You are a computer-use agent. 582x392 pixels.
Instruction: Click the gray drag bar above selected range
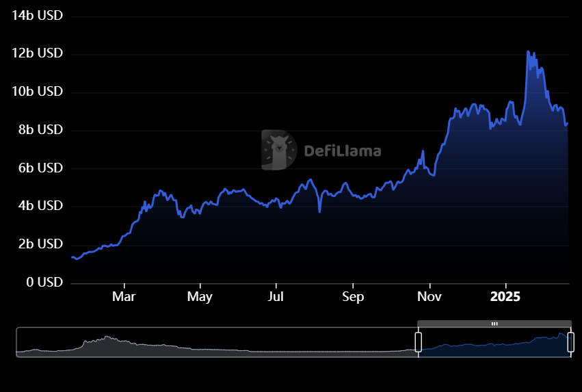(x=494, y=324)
